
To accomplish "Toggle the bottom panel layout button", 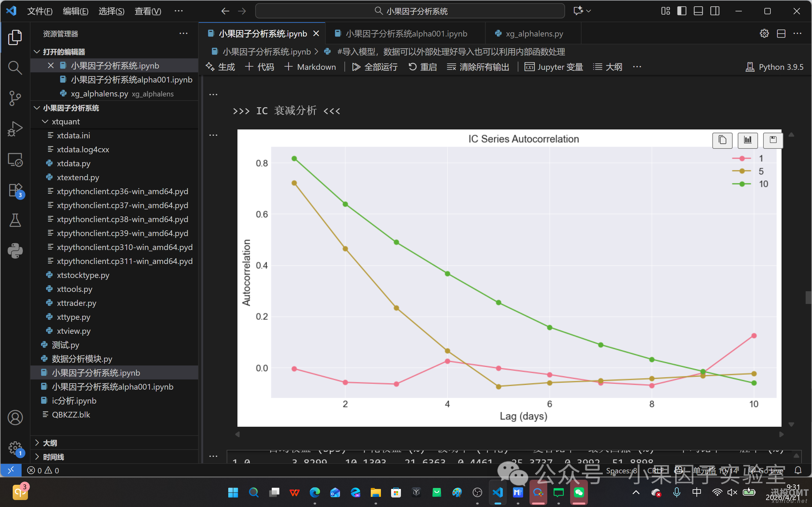I will click(698, 11).
